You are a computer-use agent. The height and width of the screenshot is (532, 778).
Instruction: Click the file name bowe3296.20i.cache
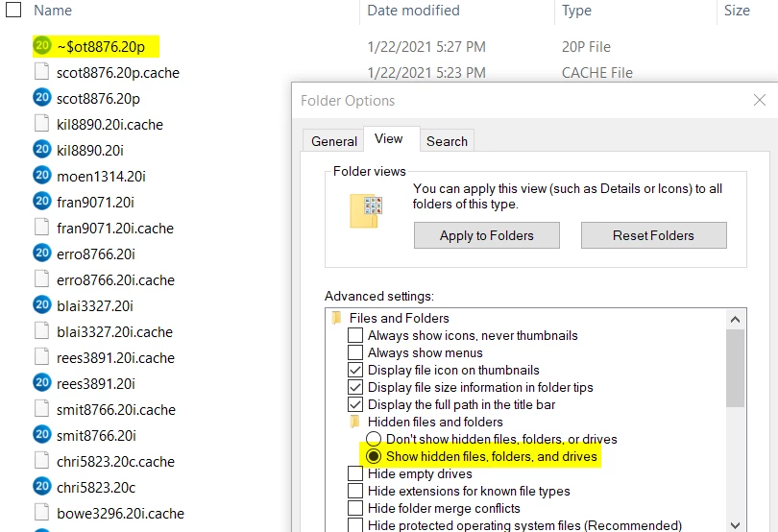pos(121,513)
